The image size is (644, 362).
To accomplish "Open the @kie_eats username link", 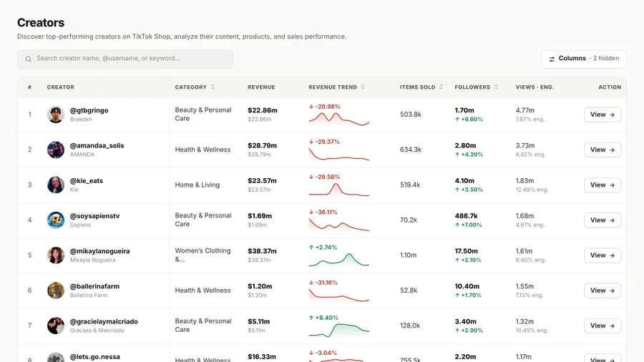I will (87, 180).
